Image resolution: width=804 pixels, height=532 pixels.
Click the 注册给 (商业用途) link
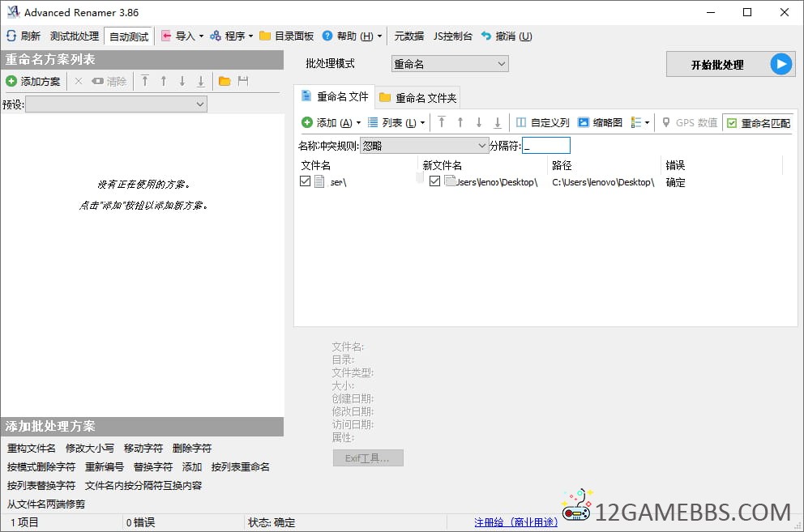point(515,522)
